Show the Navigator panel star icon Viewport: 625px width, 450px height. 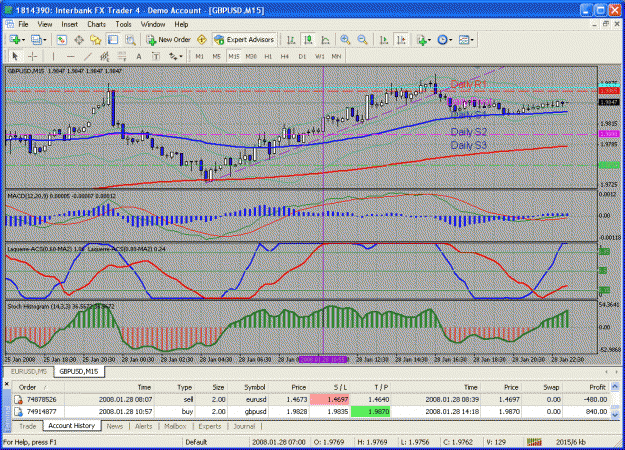click(96, 40)
